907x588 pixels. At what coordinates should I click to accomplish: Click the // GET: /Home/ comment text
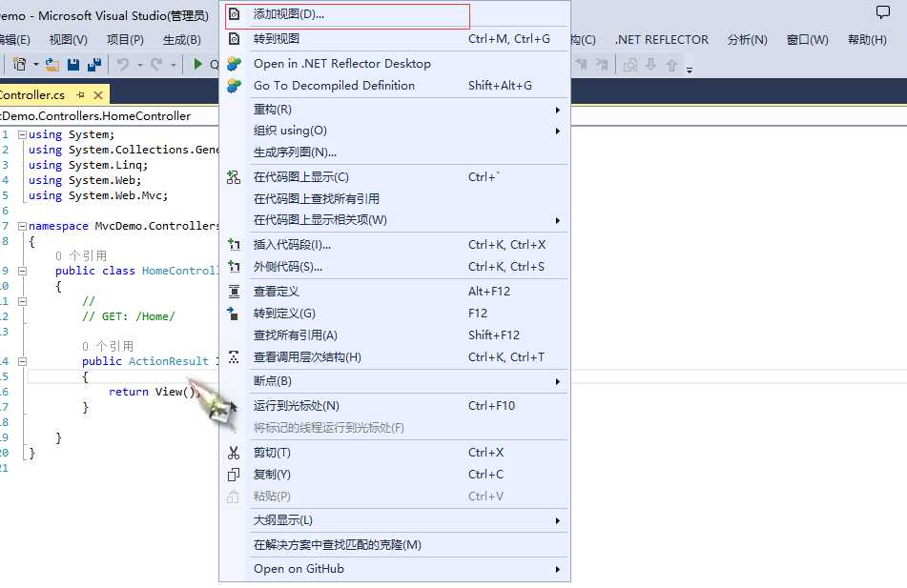[x=128, y=316]
